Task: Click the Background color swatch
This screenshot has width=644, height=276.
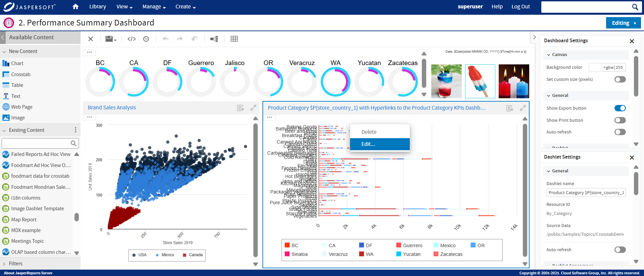Action: (595, 67)
